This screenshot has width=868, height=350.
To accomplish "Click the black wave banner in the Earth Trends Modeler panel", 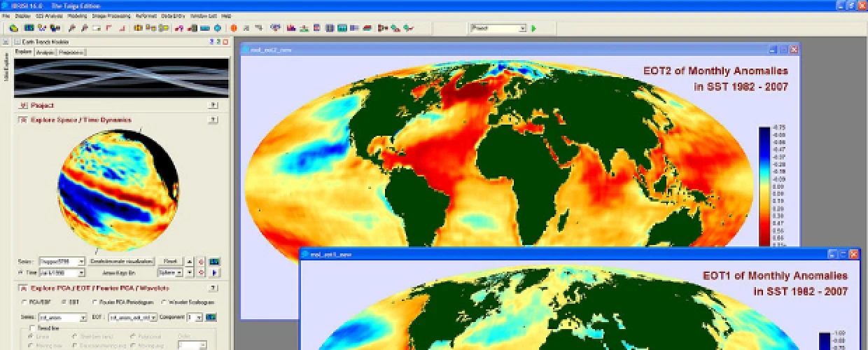I will point(121,76).
